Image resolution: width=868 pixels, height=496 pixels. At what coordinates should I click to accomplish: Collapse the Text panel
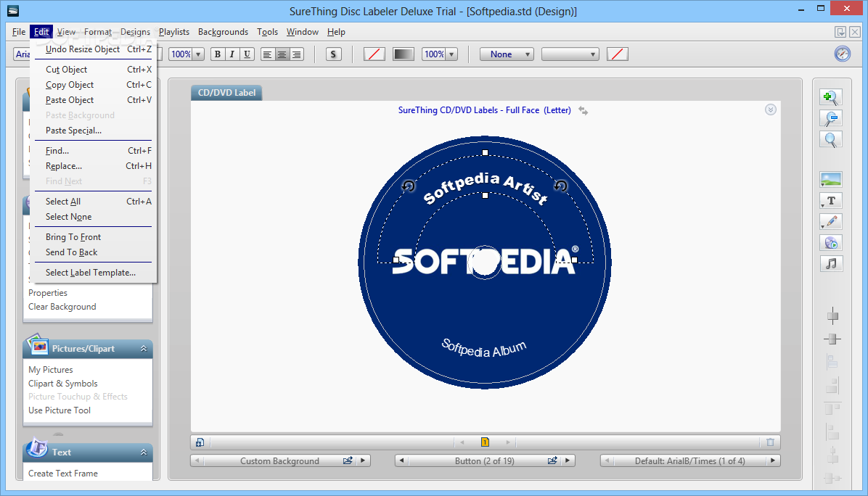(144, 452)
